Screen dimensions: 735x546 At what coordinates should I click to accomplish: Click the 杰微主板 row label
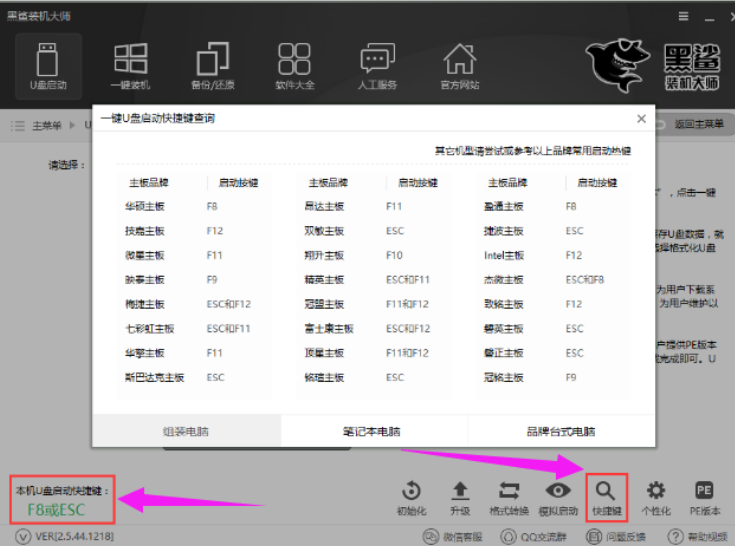tap(504, 279)
